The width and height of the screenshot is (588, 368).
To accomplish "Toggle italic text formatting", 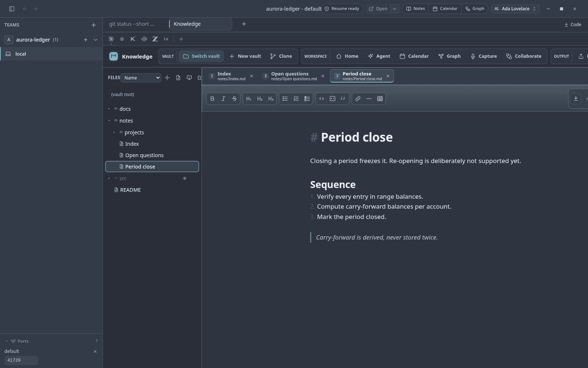I will pyautogui.click(x=223, y=99).
